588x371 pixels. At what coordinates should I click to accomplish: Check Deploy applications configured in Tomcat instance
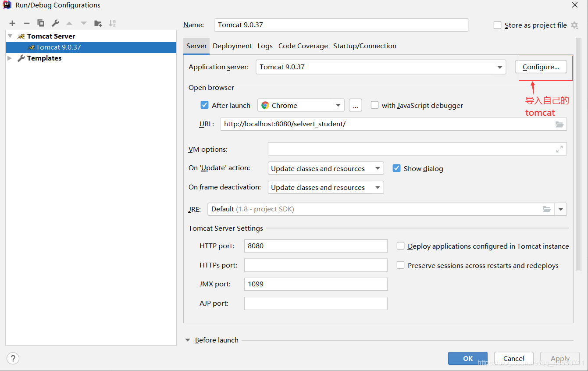400,246
